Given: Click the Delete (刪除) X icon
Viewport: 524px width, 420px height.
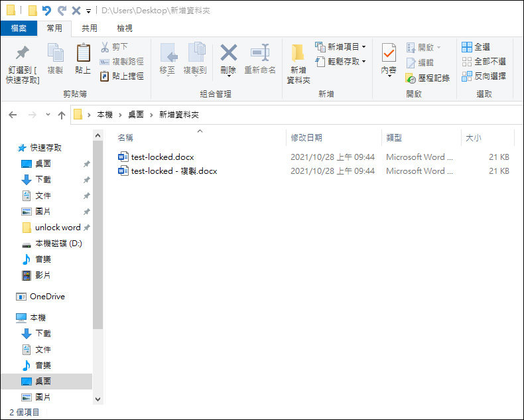Looking at the screenshot, I should click(x=229, y=52).
